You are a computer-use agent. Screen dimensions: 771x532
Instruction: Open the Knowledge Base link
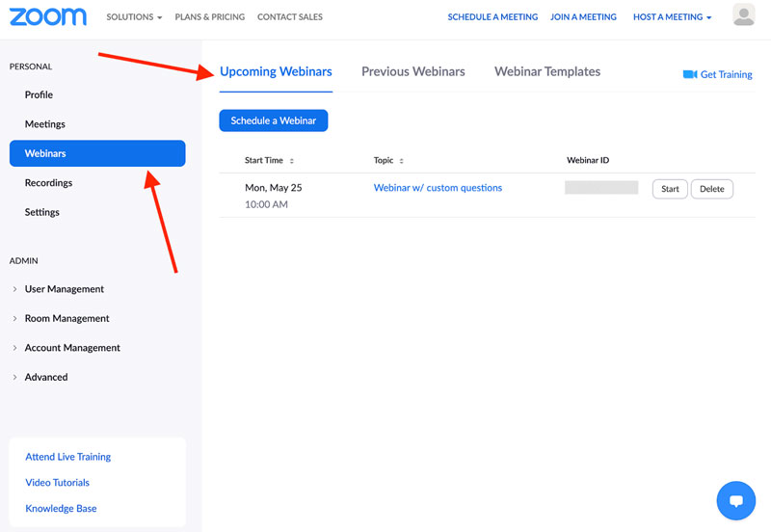tap(61, 508)
